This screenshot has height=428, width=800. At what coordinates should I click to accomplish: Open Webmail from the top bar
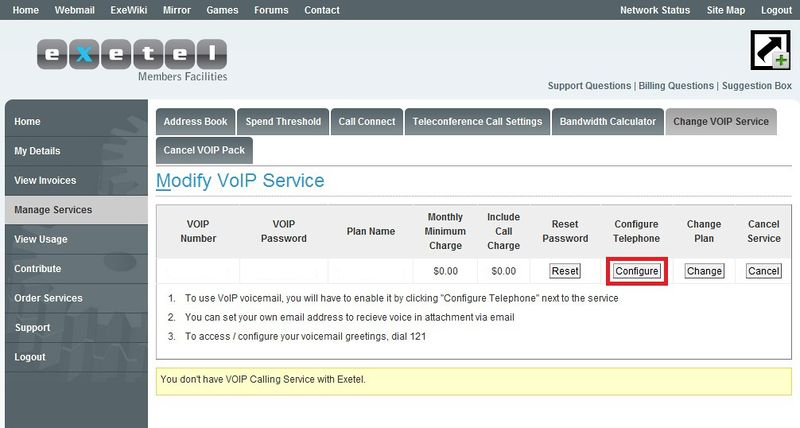(x=74, y=10)
